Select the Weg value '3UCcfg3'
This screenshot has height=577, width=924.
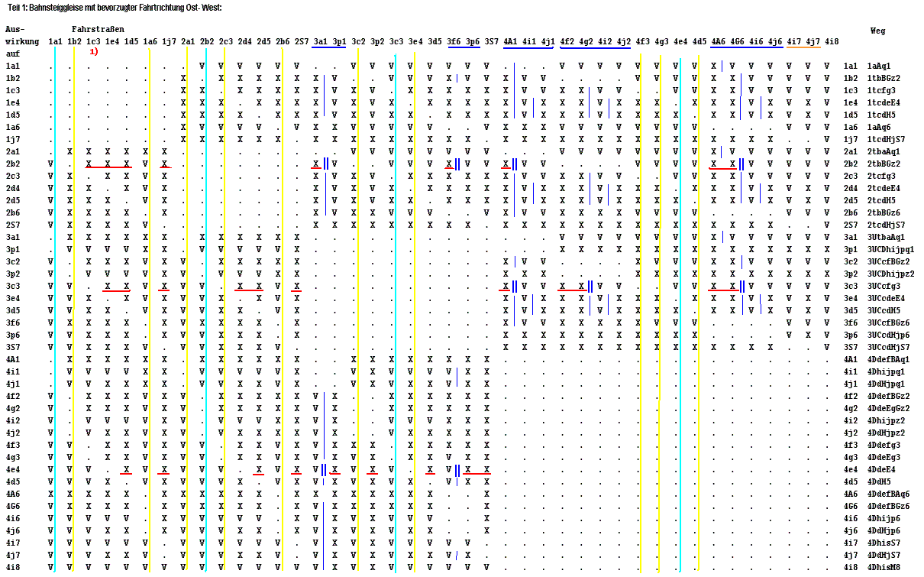(x=884, y=287)
